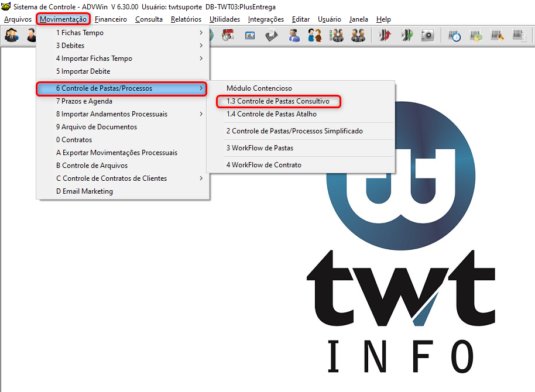Image resolution: width=535 pixels, height=392 pixels.
Task: Click the closed safe toolbar icon
Action: (427, 36)
